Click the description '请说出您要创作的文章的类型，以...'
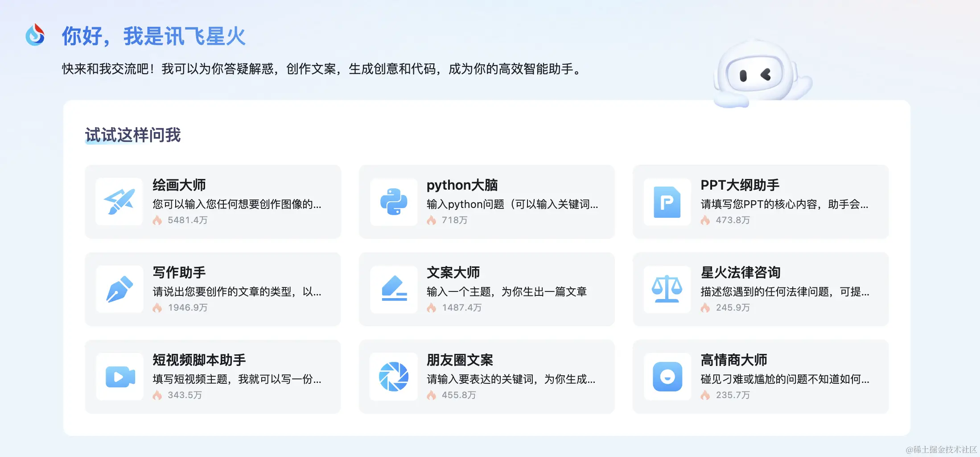The image size is (980, 457). coord(237,292)
